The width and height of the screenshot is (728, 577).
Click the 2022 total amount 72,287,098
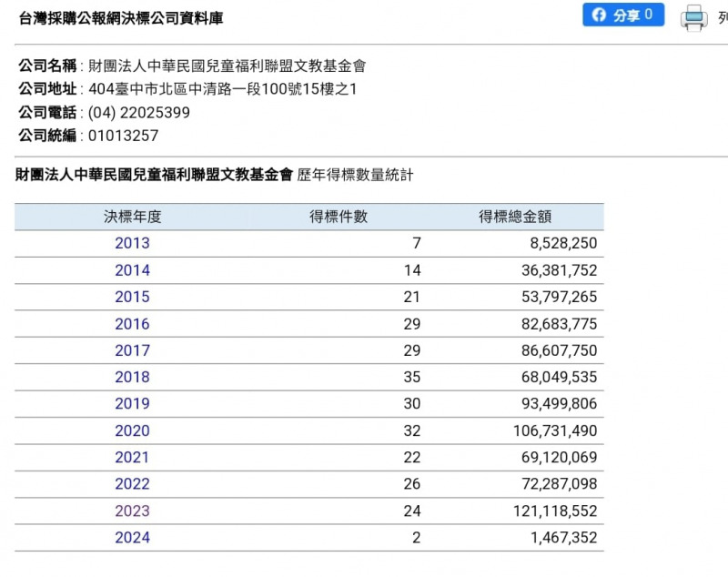[559, 483]
